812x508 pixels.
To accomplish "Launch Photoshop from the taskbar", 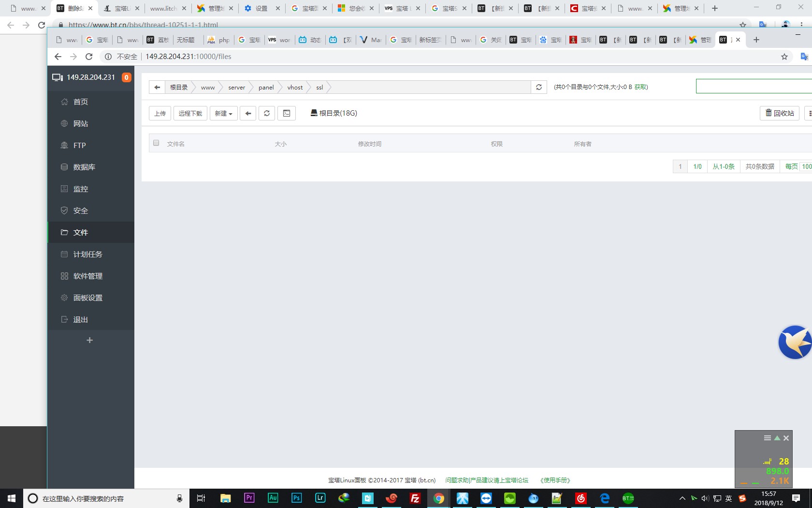I will tap(296, 498).
